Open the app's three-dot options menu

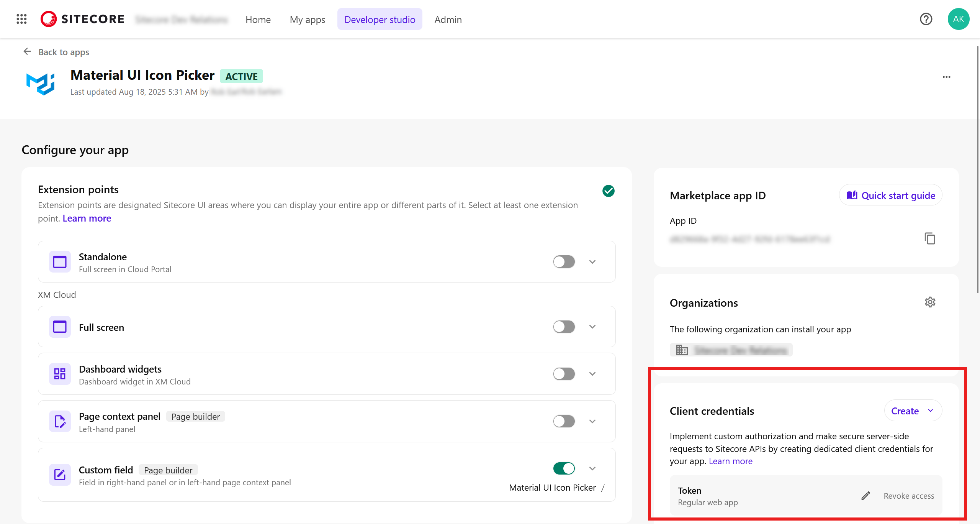[946, 77]
